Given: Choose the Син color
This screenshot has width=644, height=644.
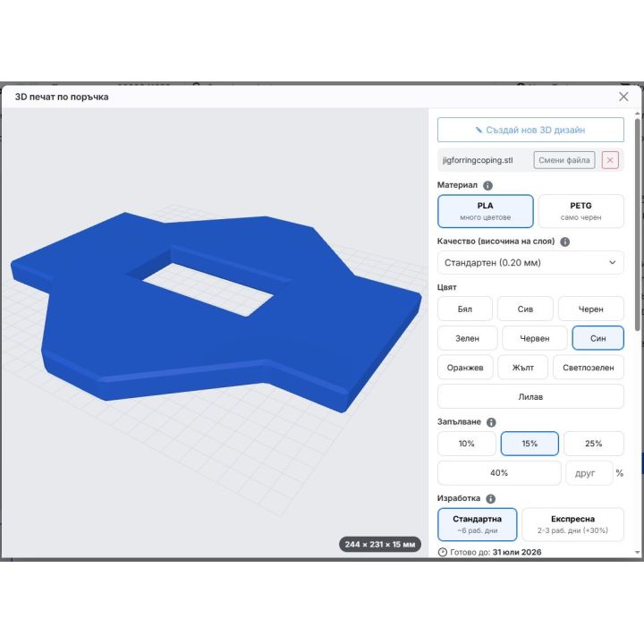Looking at the screenshot, I should [x=597, y=338].
